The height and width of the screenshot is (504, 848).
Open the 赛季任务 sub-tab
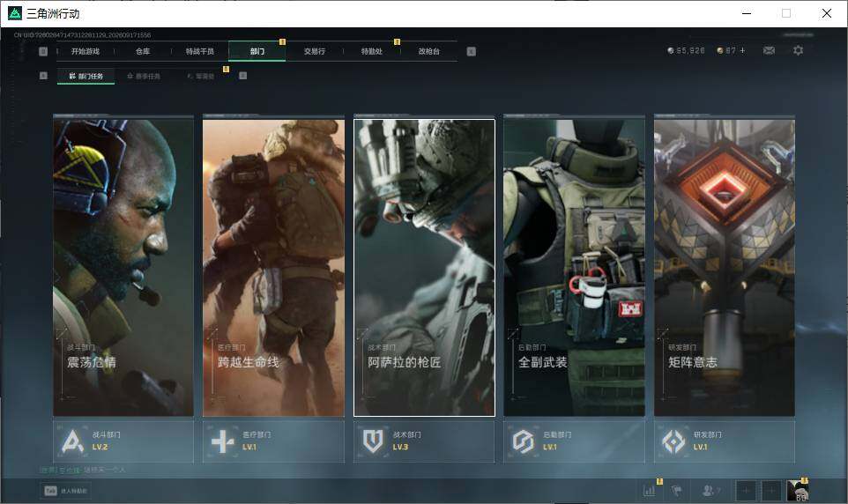point(144,77)
